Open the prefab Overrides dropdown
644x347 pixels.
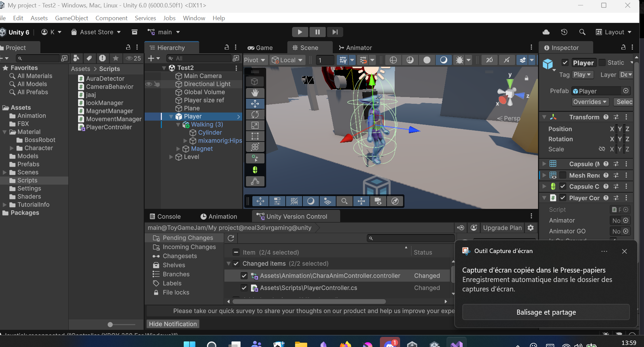[x=590, y=102]
